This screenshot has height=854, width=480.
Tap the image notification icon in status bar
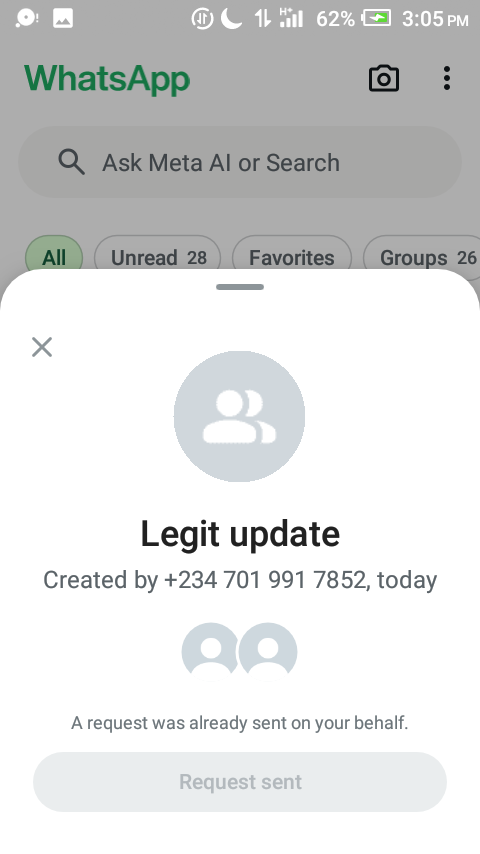coord(63,19)
